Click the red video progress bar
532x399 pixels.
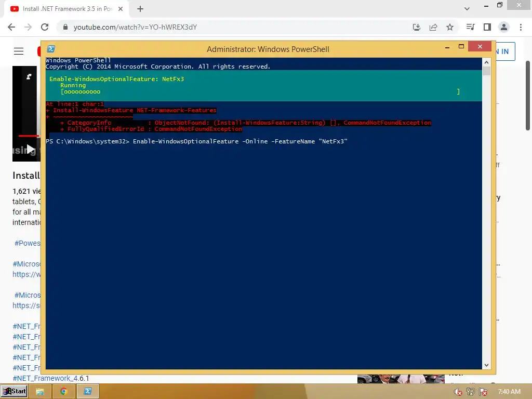[x=29, y=136]
